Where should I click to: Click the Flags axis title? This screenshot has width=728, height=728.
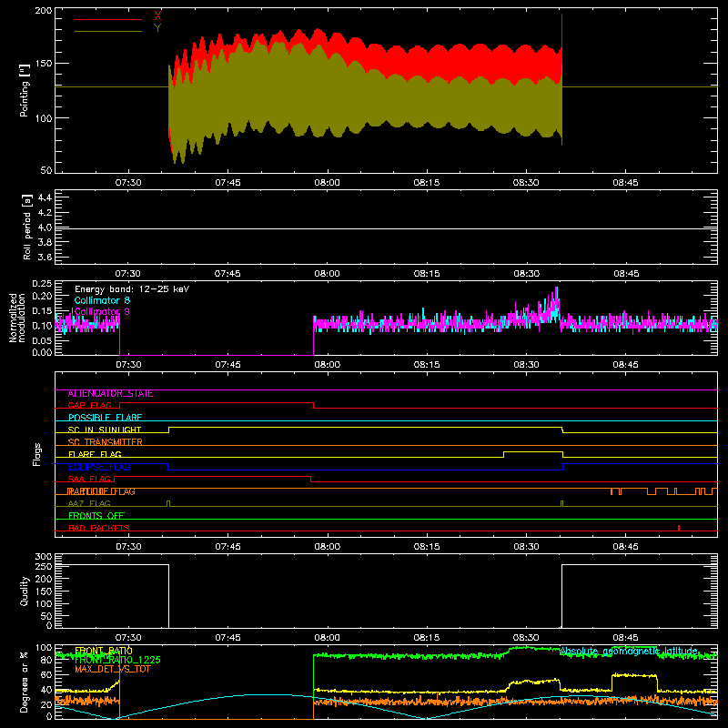[36, 454]
